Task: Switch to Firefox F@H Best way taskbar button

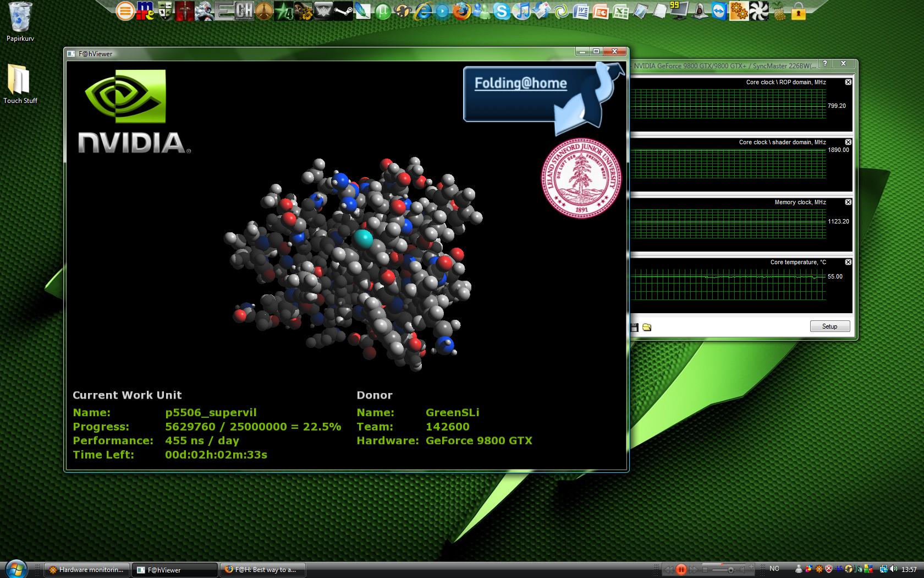Action: point(262,570)
